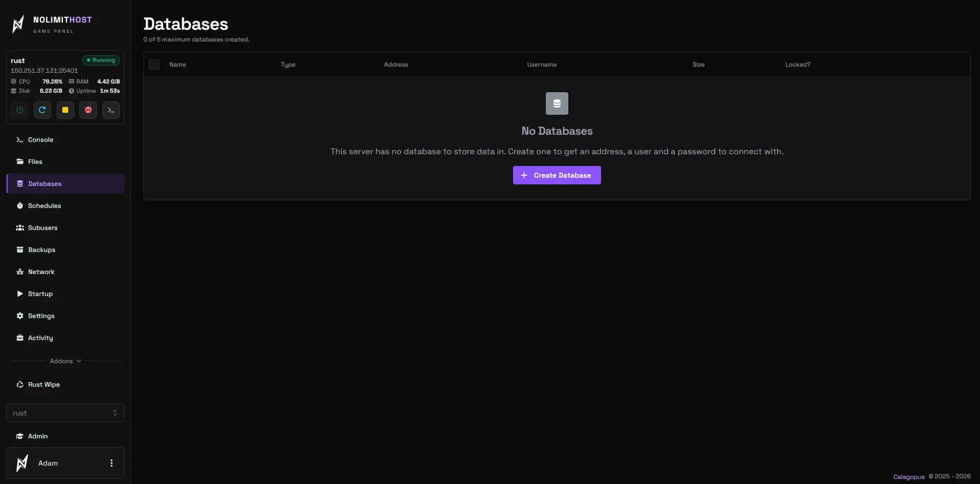
Task: Collapse the Addons section
Action: click(66, 361)
